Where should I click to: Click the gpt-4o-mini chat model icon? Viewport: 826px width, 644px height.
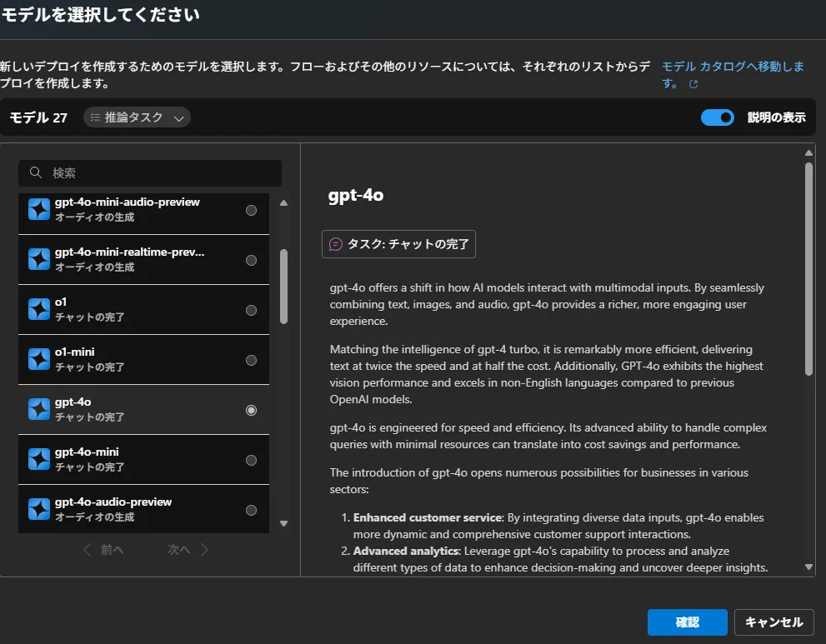(x=39, y=460)
